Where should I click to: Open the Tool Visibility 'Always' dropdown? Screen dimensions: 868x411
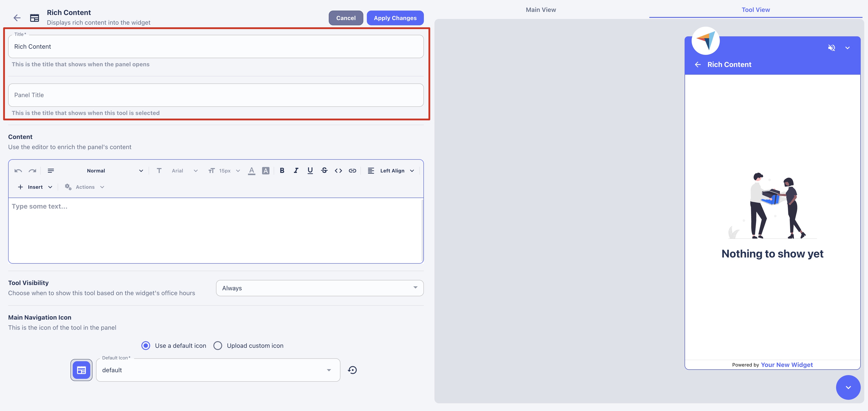pos(319,288)
